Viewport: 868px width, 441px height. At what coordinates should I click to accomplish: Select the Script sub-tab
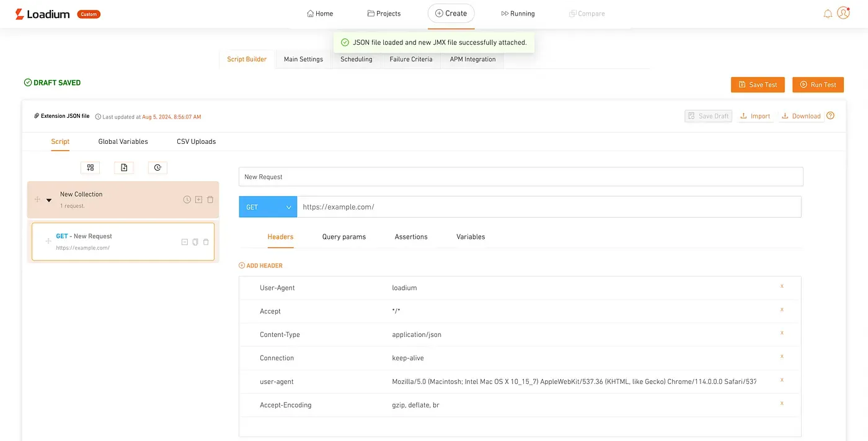coord(60,141)
